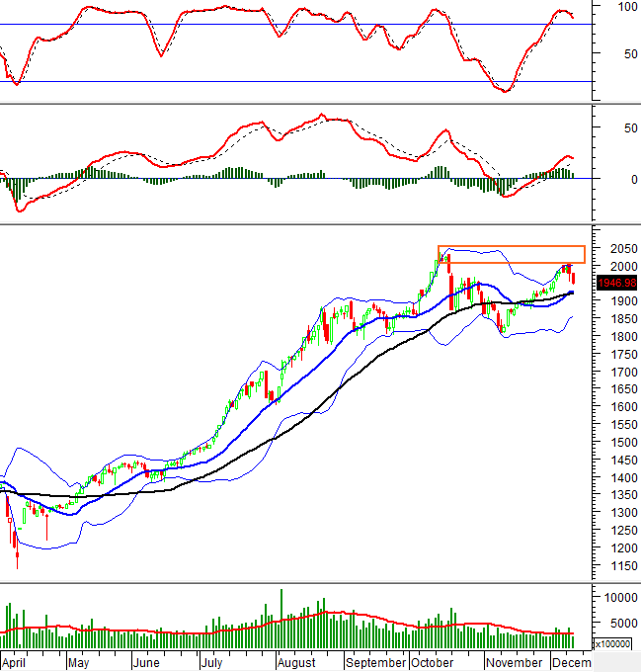Click the truncated Decem label on the time axis

pyautogui.click(x=571, y=662)
